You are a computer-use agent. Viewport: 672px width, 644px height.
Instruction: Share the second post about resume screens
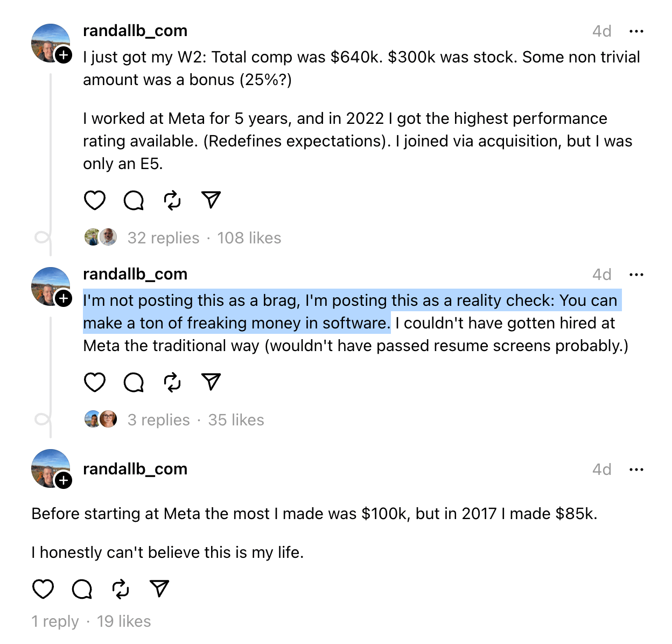[211, 382]
